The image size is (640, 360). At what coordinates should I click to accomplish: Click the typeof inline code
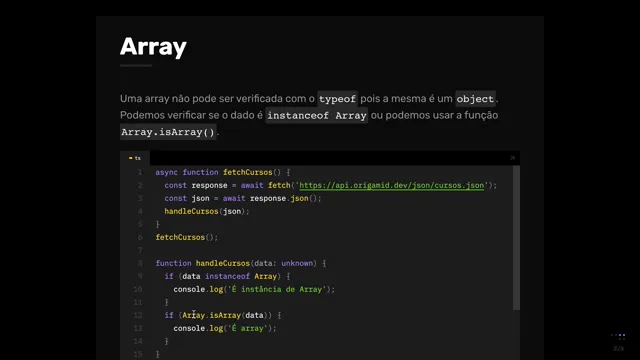tap(337, 99)
